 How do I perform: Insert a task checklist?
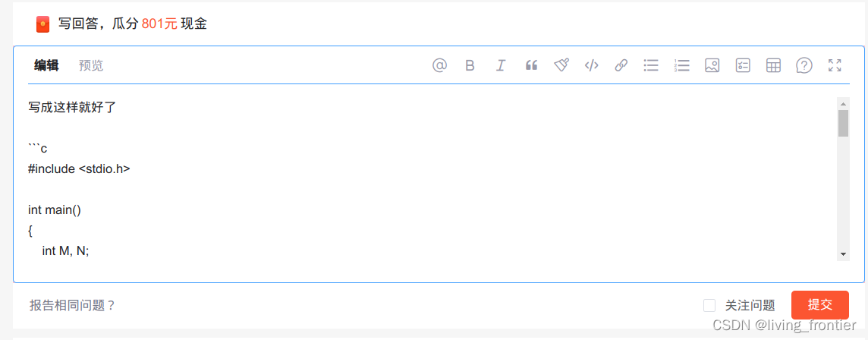pyautogui.click(x=742, y=65)
